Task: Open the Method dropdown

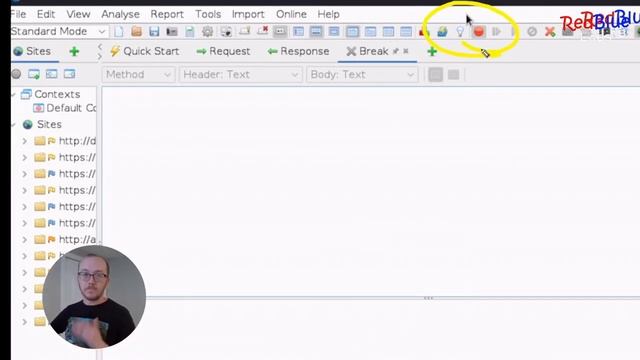Action: [138, 75]
